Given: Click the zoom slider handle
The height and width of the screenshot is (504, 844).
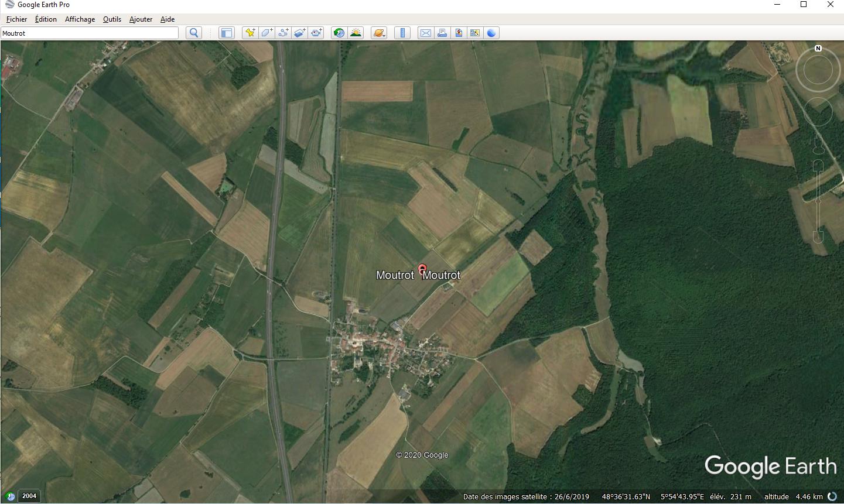Looking at the screenshot, I should coord(818,202).
